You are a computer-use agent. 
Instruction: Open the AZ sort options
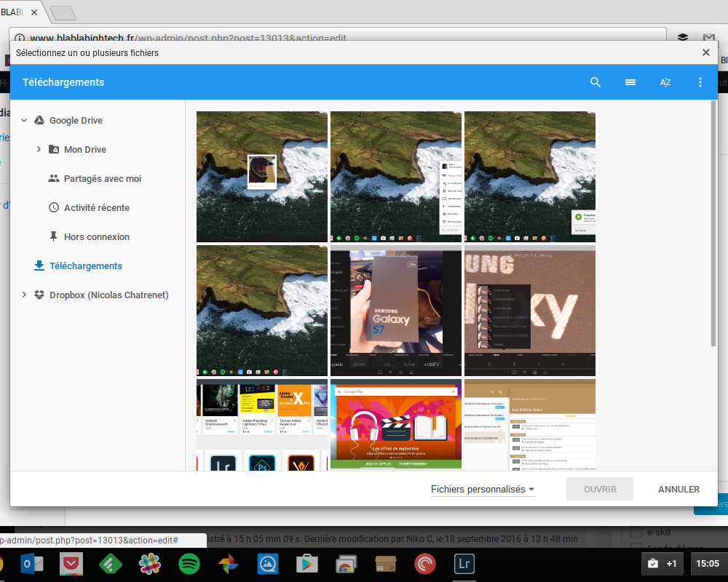(x=665, y=82)
